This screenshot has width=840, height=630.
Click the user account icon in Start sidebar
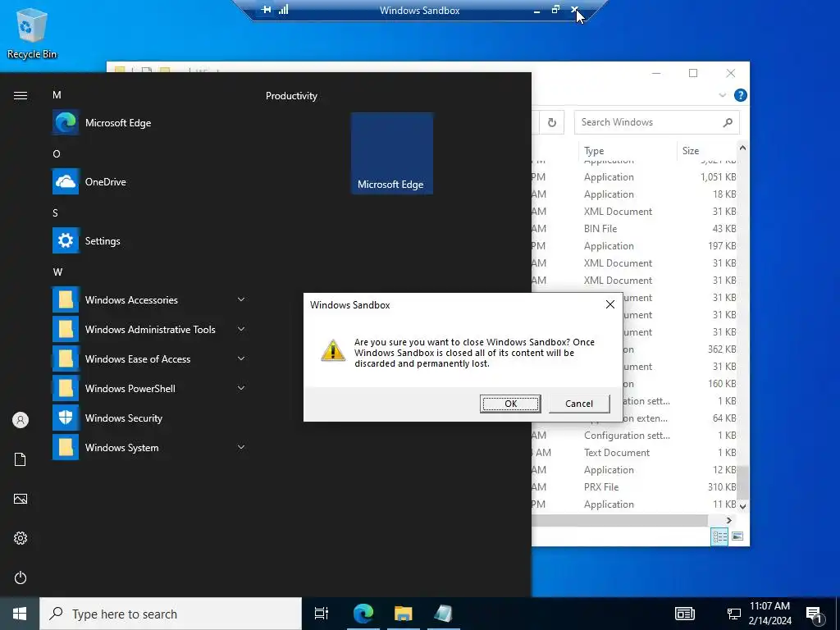[x=21, y=420]
